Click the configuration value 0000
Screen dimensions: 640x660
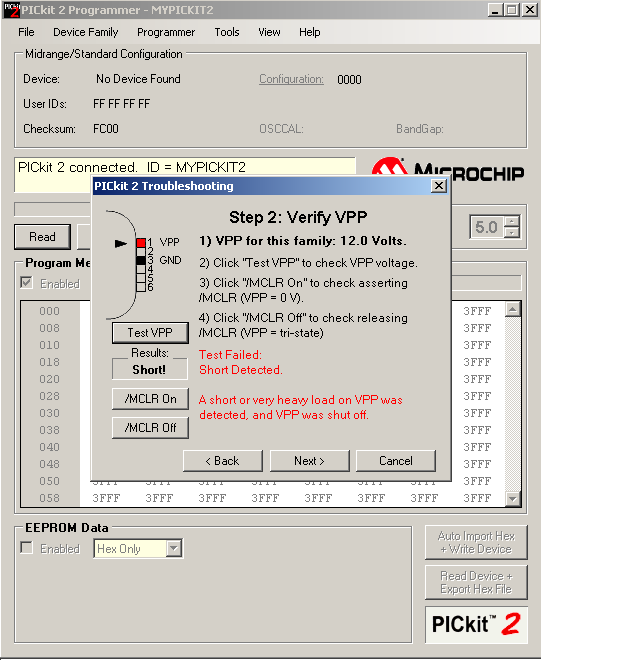pos(349,80)
